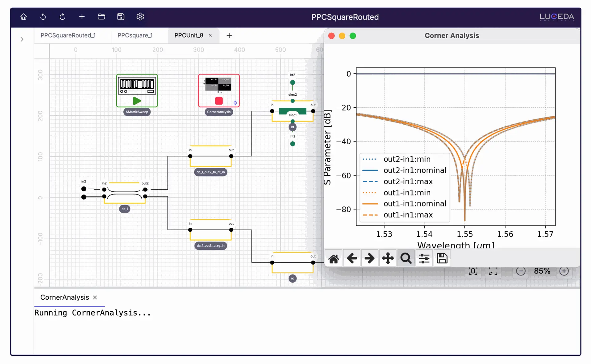The image size is (591, 364).
Task: Add a new tab with plus
Action: pyautogui.click(x=229, y=35)
